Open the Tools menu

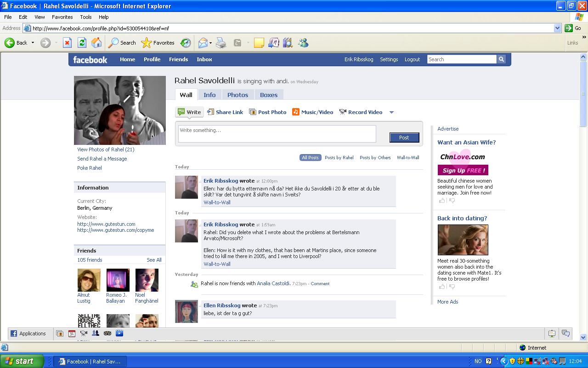click(x=86, y=17)
